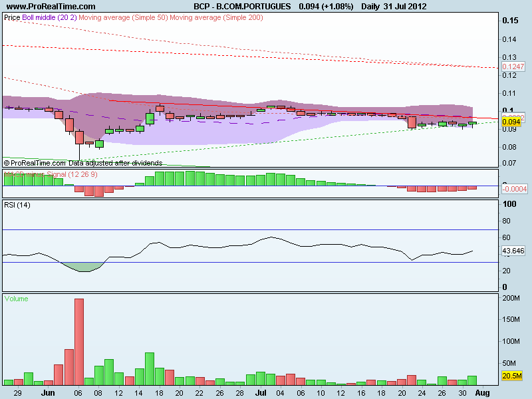The height and width of the screenshot is (399, 532).
Task: Click the 29 date axis label
Action: coord(17,393)
